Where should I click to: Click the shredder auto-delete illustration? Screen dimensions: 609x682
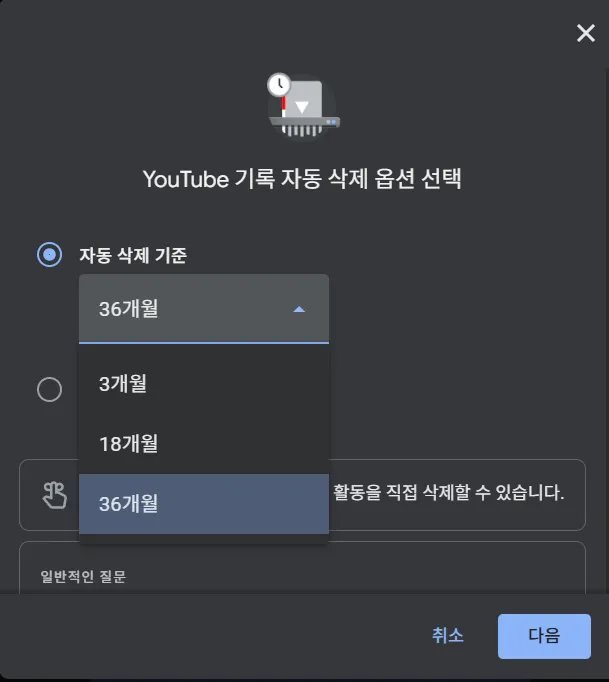303,107
